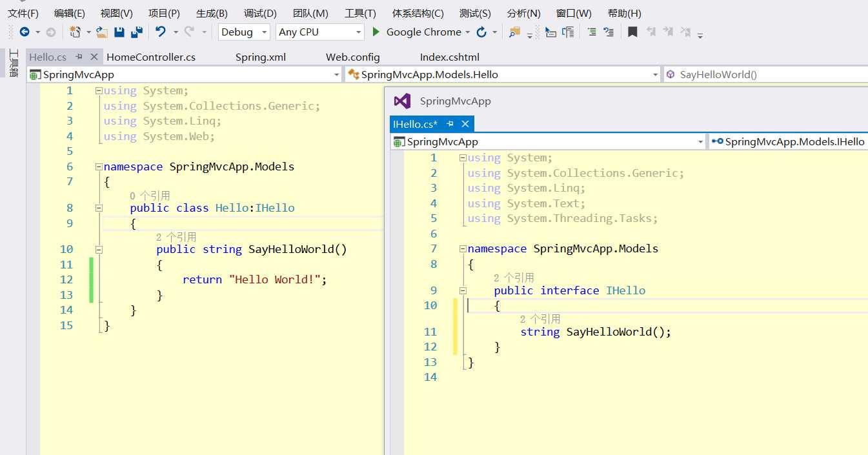Image resolution: width=868 pixels, height=455 pixels.
Task: Open the toolbox side panel tab
Action: pos(13,63)
